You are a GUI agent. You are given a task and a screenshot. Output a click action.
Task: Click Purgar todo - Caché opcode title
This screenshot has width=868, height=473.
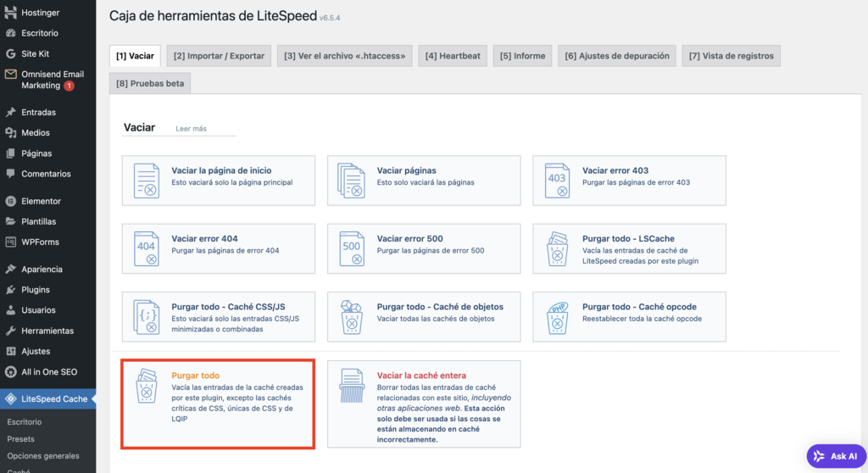click(x=639, y=307)
